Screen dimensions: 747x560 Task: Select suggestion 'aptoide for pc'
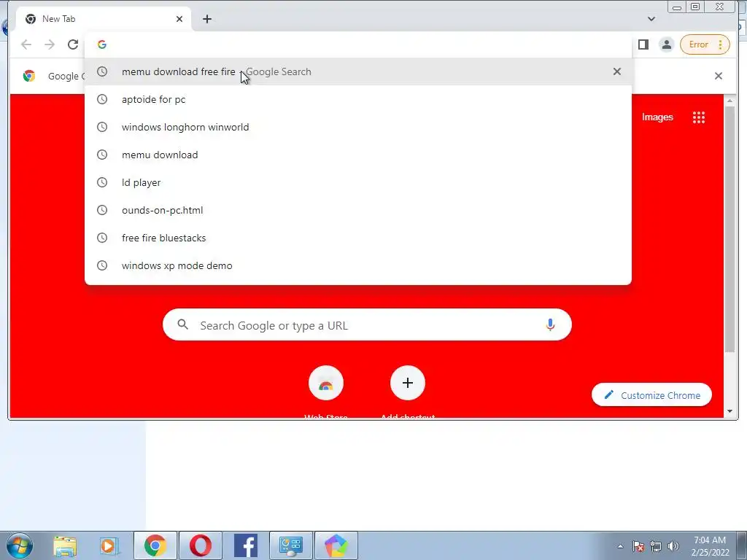coord(358,99)
